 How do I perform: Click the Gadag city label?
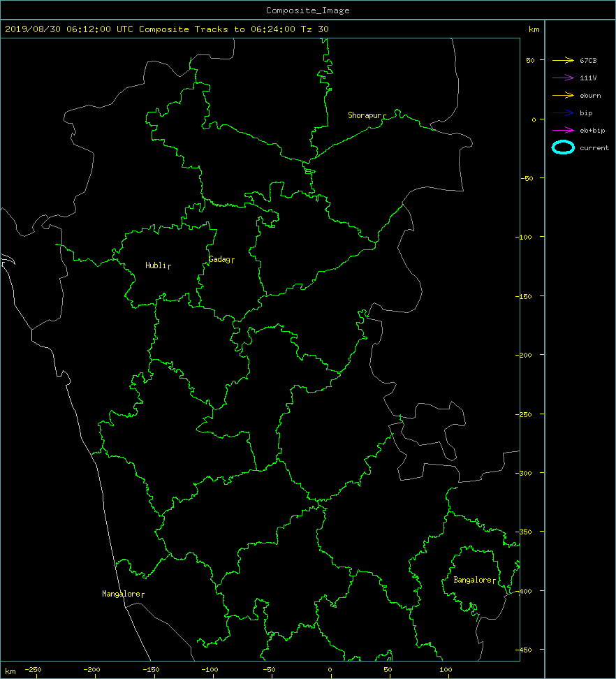tap(219, 259)
